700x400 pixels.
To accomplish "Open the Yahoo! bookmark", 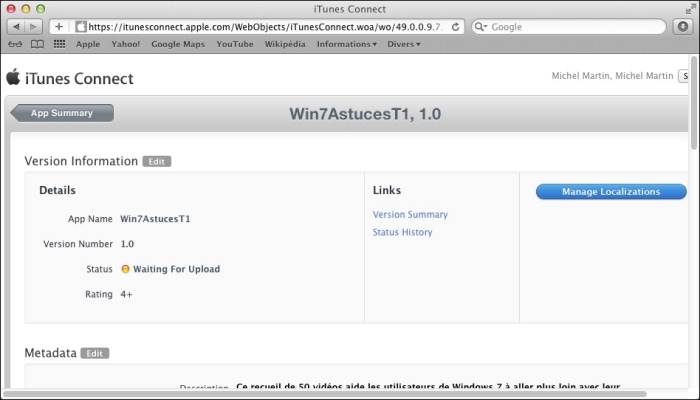I will (125, 44).
